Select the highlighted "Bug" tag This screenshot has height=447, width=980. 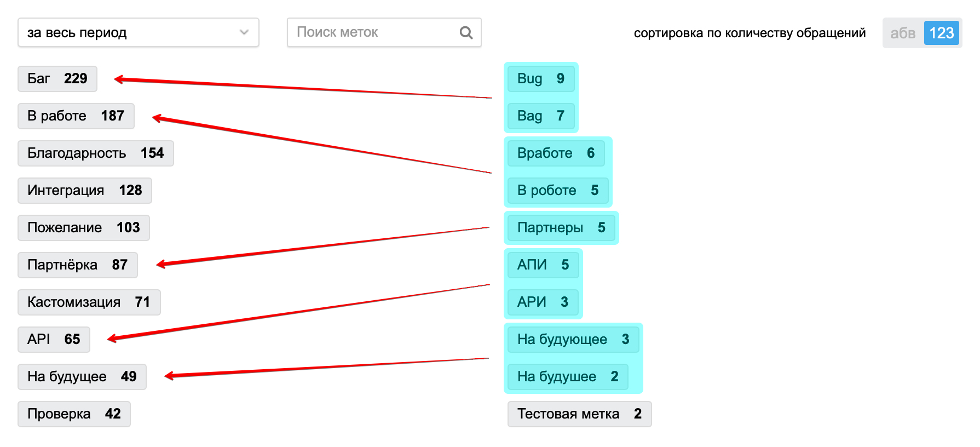point(541,79)
